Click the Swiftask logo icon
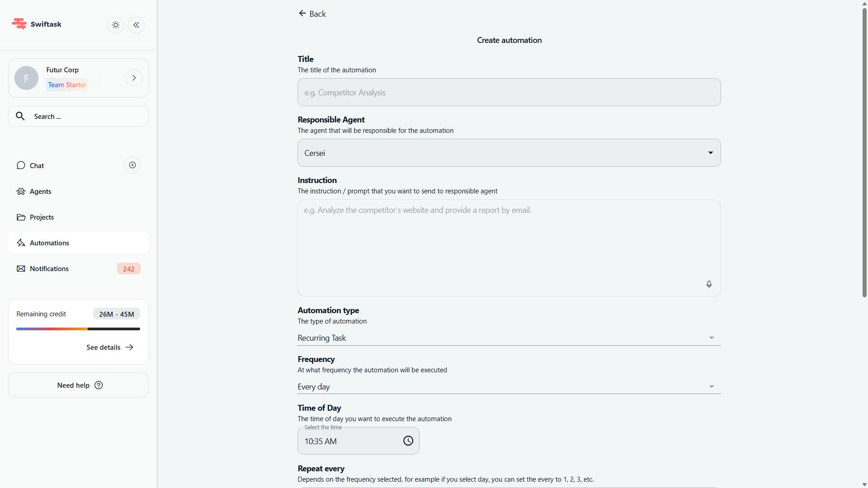The width and height of the screenshot is (868, 488). 19,24
